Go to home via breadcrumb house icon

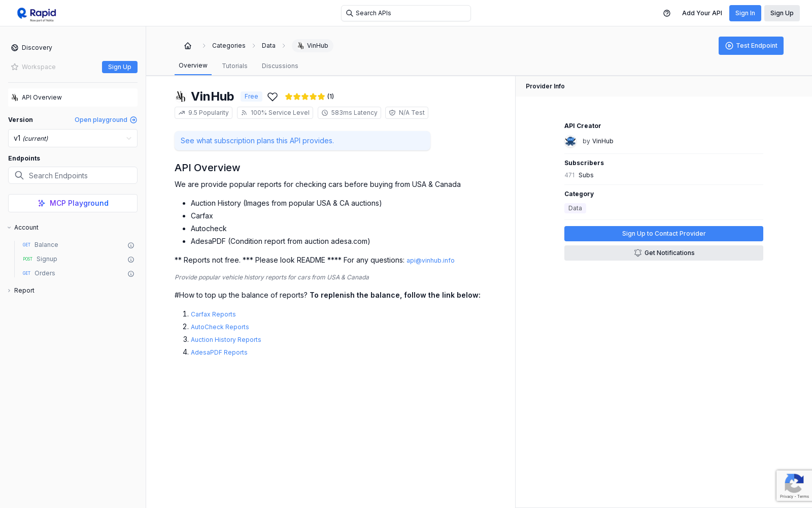[x=188, y=46]
